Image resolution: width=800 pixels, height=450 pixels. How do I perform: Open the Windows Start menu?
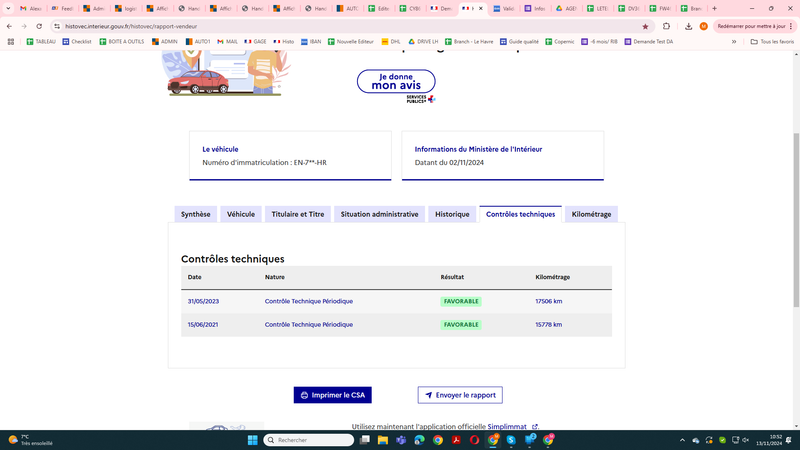click(253, 440)
